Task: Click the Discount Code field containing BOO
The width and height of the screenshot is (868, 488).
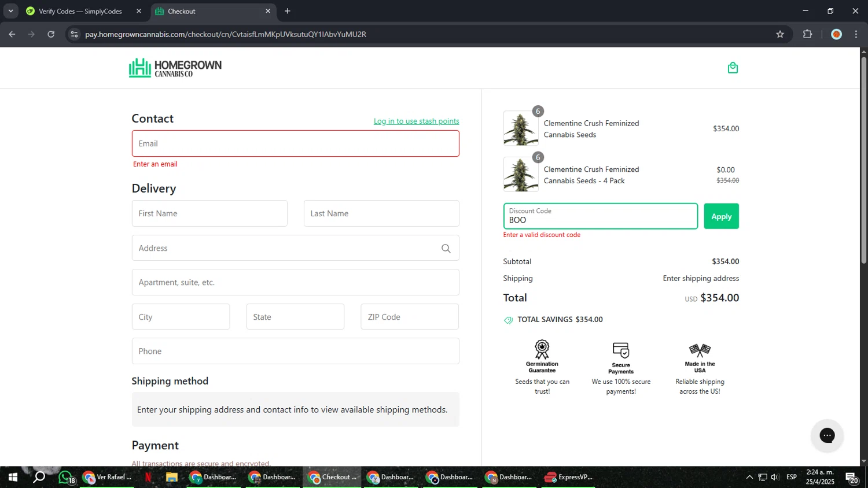Action: point(601,216)
